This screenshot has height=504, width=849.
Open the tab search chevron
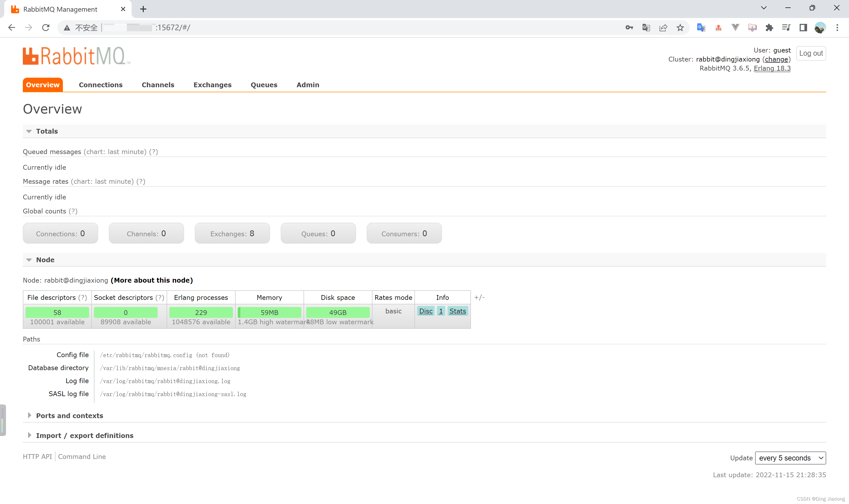[764, 8]
